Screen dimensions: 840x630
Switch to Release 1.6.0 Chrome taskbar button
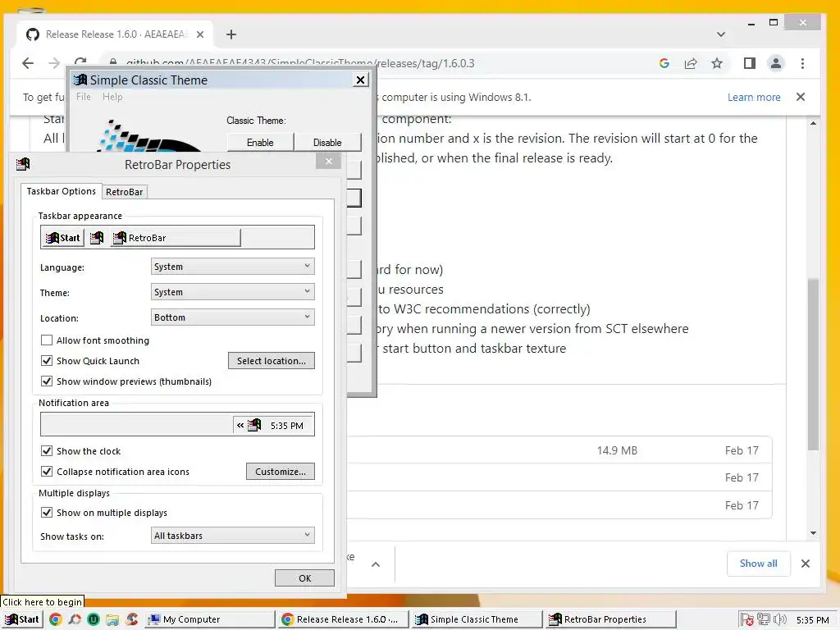344,619
